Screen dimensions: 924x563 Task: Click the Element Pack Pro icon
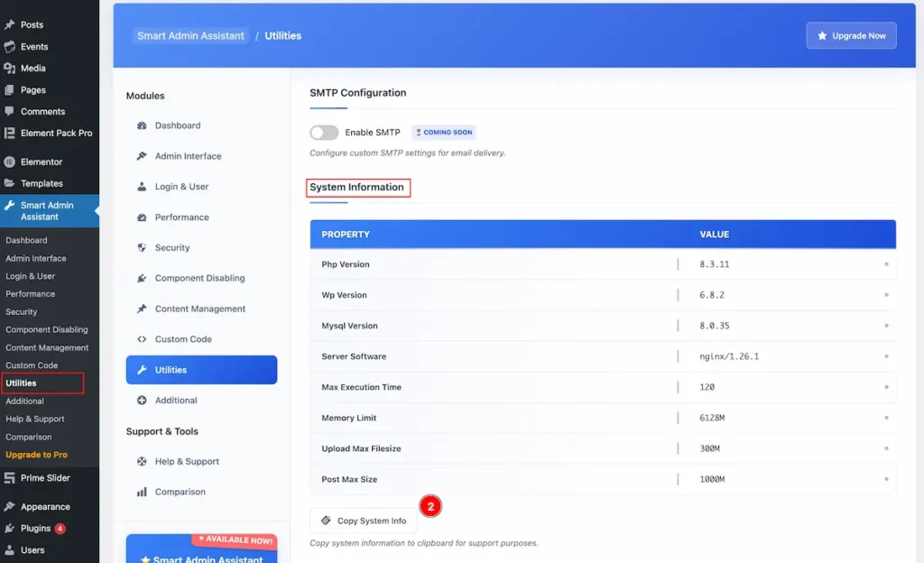pos(9,134)
